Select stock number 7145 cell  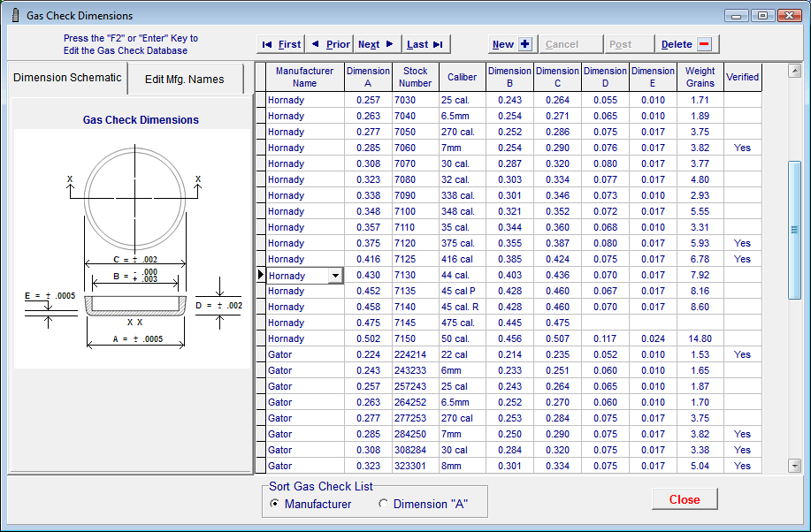point(416,323)
